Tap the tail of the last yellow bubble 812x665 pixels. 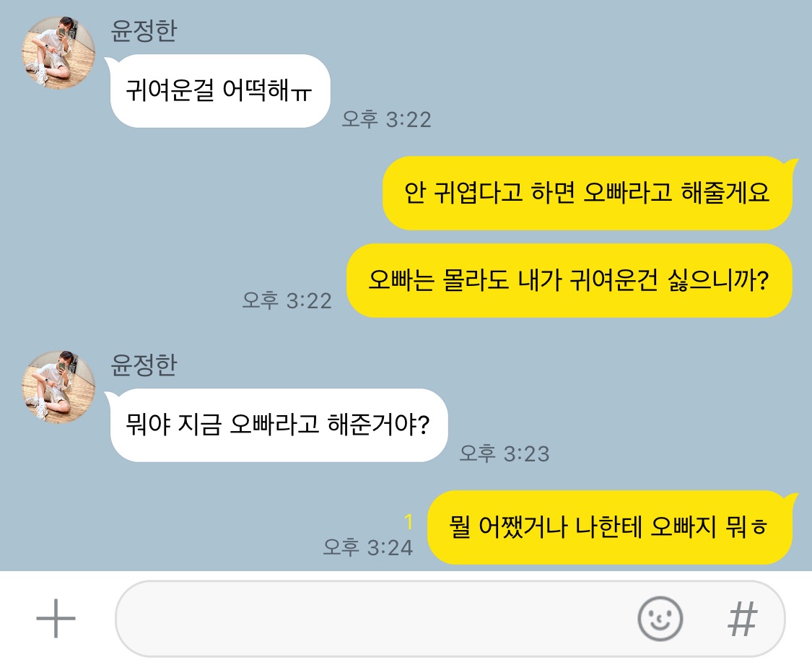[791, 499]
